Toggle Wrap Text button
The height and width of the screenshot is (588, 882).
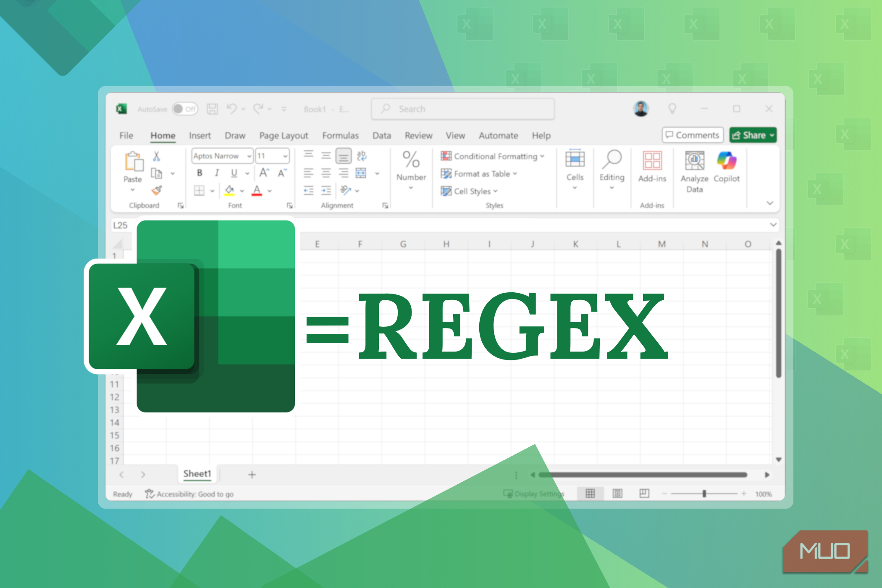point(361,156)
